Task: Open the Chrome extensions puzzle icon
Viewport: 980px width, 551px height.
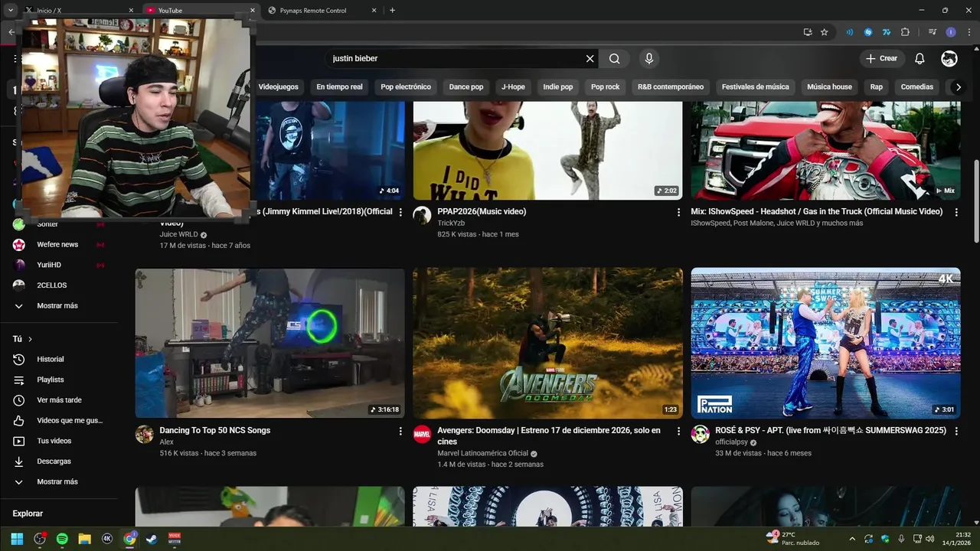Action: point(906,32)
